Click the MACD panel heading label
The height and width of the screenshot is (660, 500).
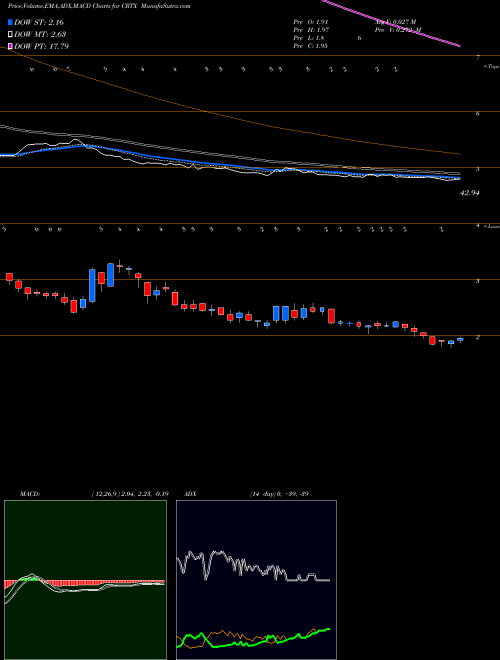pos(30,494)
